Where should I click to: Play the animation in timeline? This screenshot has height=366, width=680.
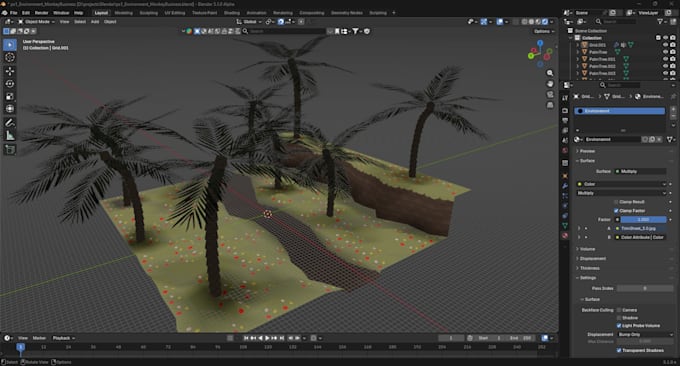tap(267, 338)
